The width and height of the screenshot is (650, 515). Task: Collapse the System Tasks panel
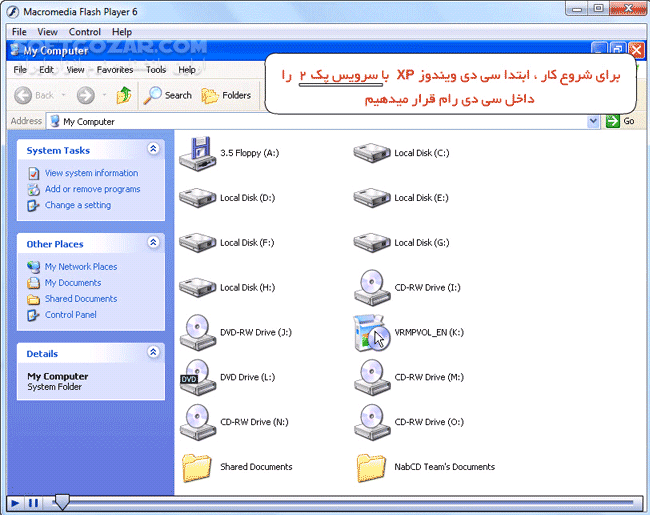click(x=153, y=148)
